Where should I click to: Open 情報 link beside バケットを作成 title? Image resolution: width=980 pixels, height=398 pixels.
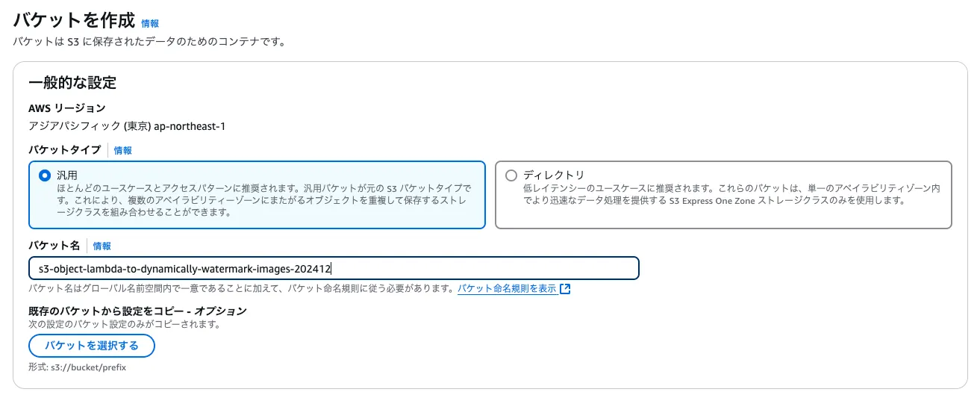pyautogui.click(x=150, y=23)
